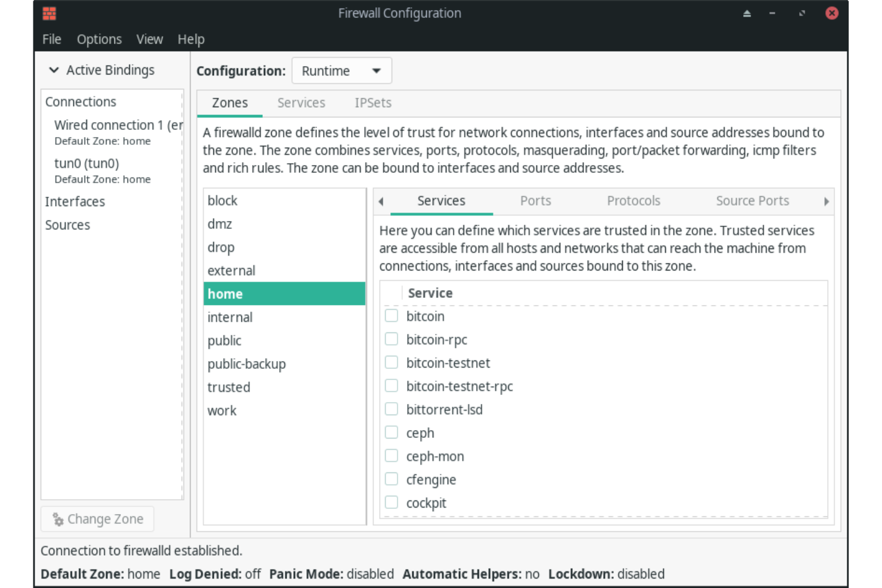The image size is (882, 588).
Task: Select the internal zone
Action: point(284,317)
